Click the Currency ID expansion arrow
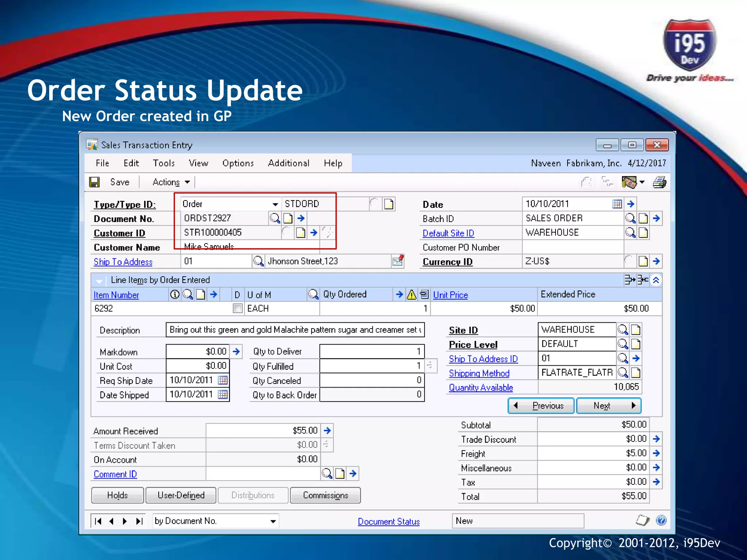This screenshot has height=560, width=747. [656, 261]
